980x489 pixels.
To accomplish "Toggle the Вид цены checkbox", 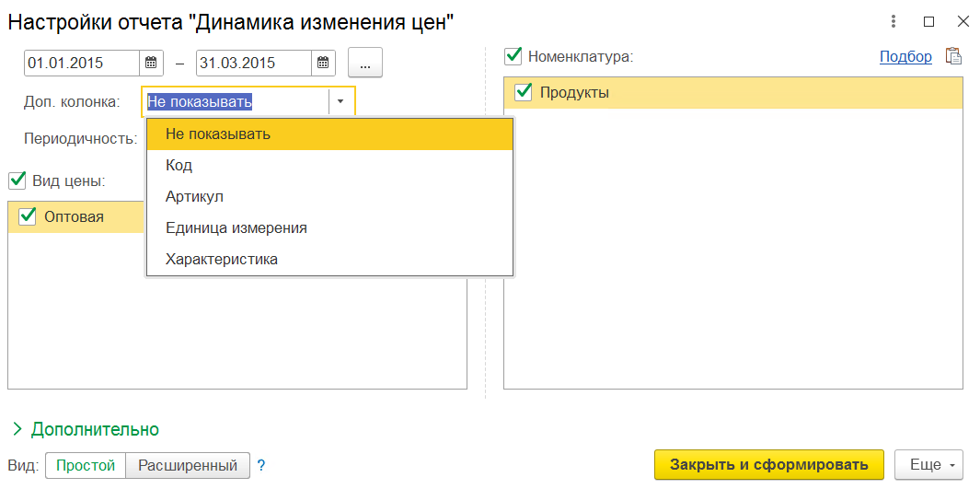I will coord(17,181).
